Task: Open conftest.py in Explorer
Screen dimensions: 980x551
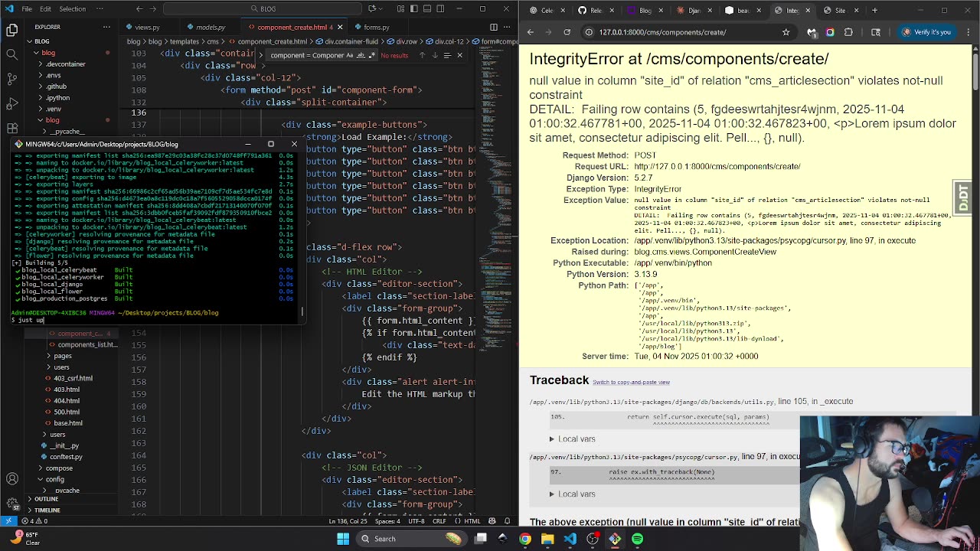Action: [66, 457]
